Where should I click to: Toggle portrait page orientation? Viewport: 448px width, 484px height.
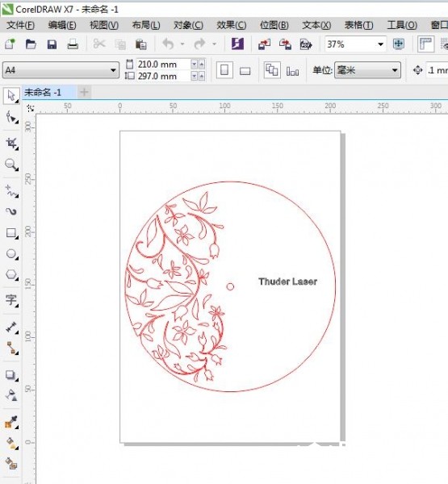[224, 70]
